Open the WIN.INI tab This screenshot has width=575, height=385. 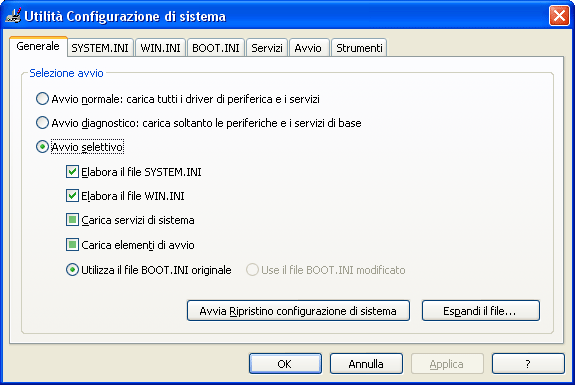click(160, 48)
